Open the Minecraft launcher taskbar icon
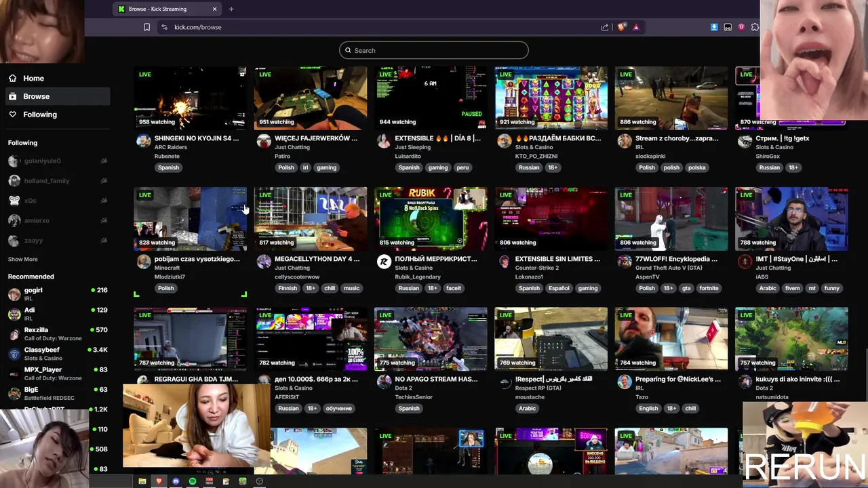 tap(242, 481)
